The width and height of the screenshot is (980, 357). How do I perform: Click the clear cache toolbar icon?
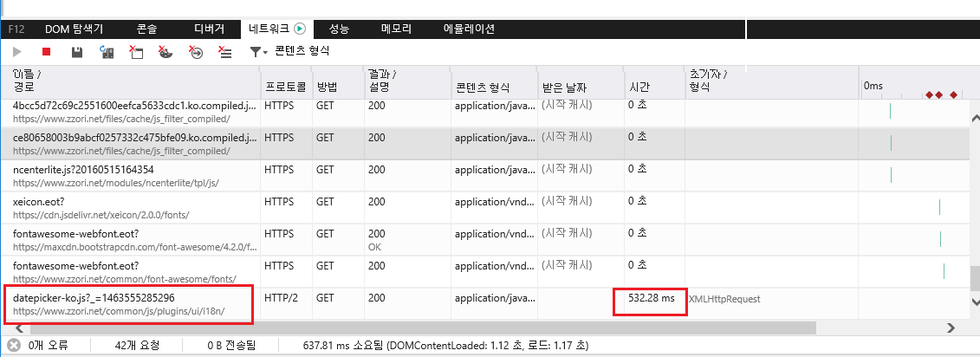point(136,52)
